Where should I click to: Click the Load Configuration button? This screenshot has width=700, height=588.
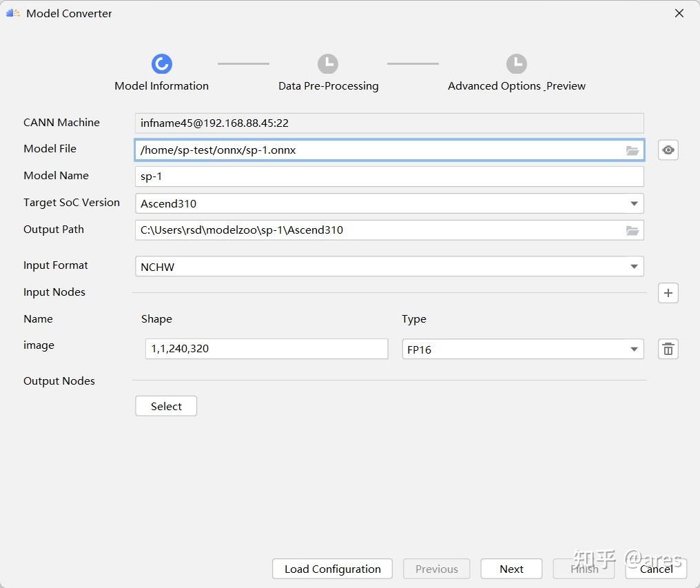pyautogui.click(x=332, y=569)
